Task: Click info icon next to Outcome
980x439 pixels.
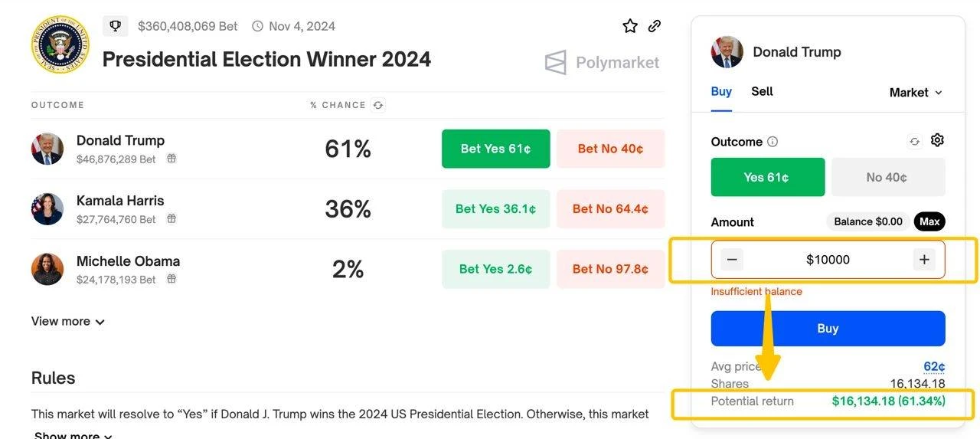Action: (773, 142)
